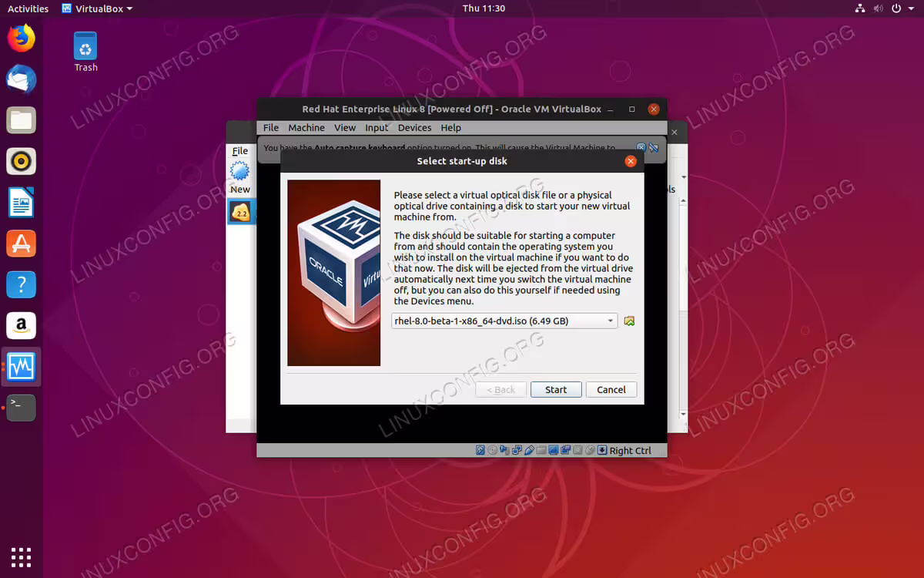Browse for a virtual optical disk file
Screen dimensions: 924x578
[629, 321]
